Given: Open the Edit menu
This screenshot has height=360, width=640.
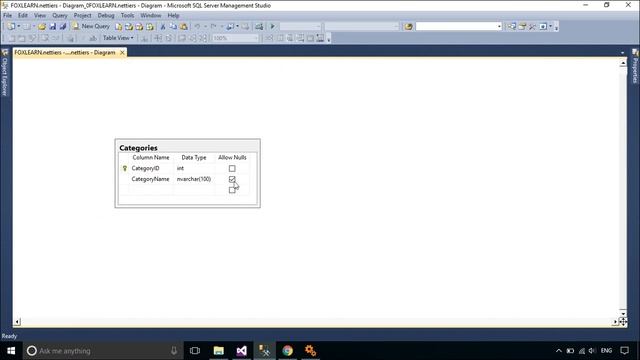Looking at the screenshot, I should click(x=23, y=16).
